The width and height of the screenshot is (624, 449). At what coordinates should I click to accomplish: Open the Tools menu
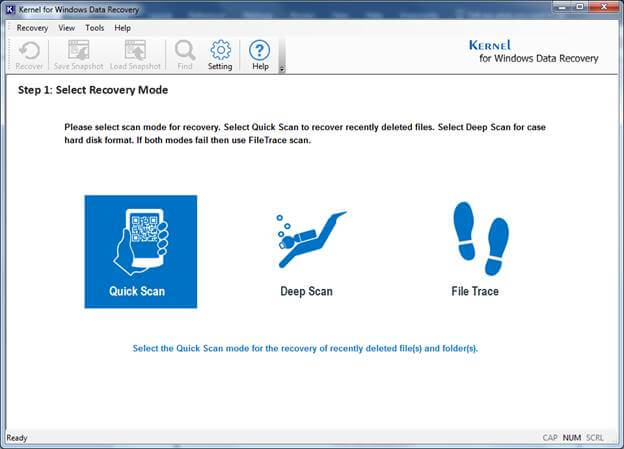(94, 28)
